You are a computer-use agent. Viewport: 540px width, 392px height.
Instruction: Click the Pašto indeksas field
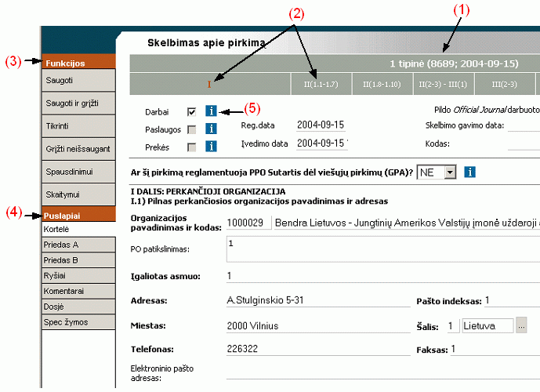tap(512, 300)
